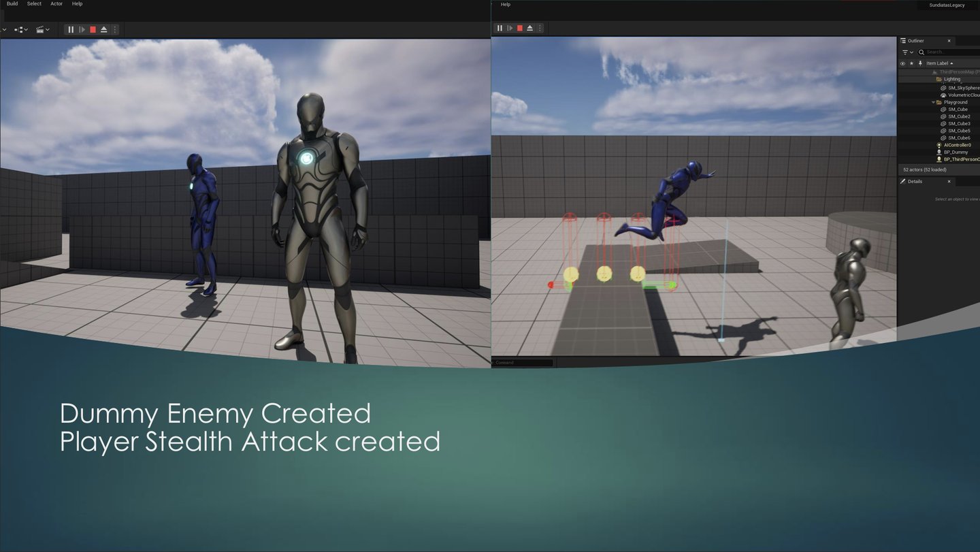This screenshot has height=552, width=980.
Task: Click the Cmd console input field
Action: (522, 363)
